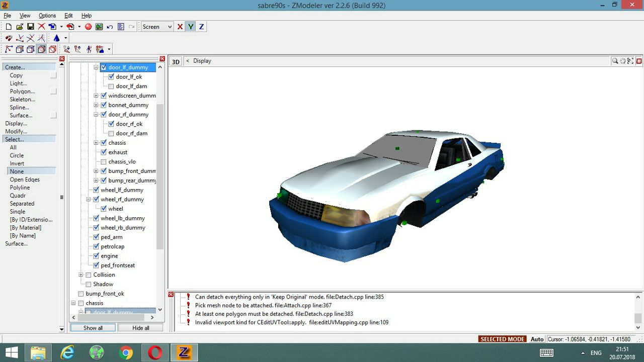Viewport: 644px width, 362px height.
Task: Open the Edit menu
Action: 68,16
